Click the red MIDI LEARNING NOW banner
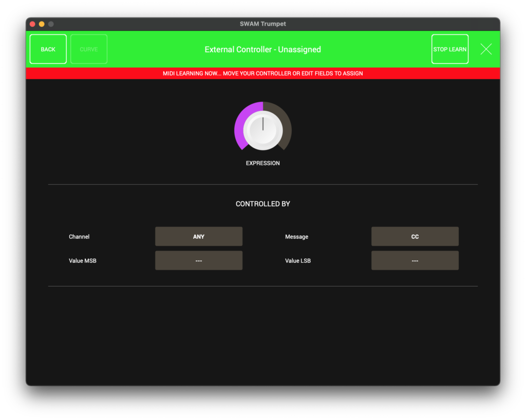The width and height of the screenshot is (526, 420). click(263, 73)
